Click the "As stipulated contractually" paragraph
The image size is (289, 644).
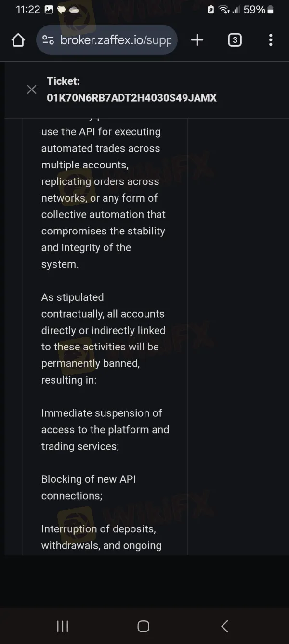pos(103,338)
